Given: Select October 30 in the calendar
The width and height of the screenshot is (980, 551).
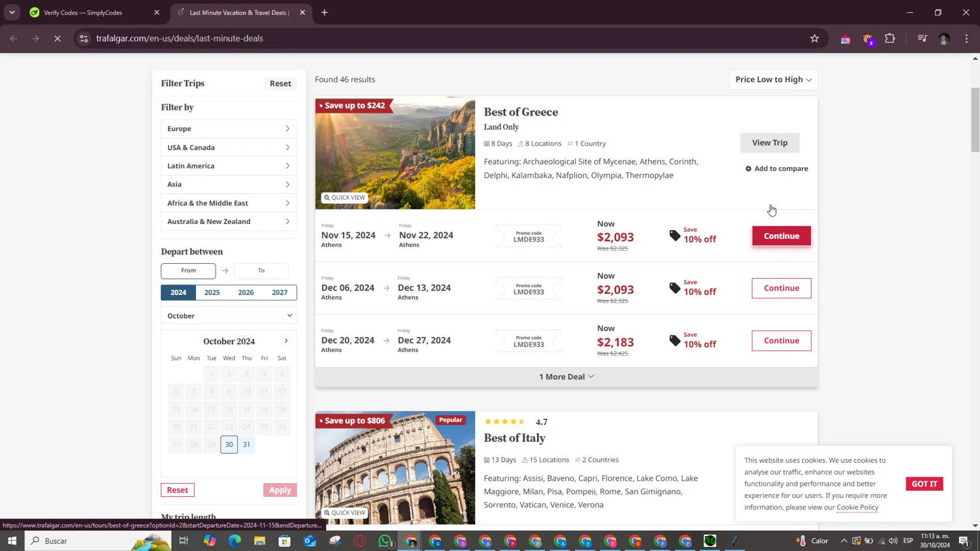Looking at the screenshot, I should 229,445.
